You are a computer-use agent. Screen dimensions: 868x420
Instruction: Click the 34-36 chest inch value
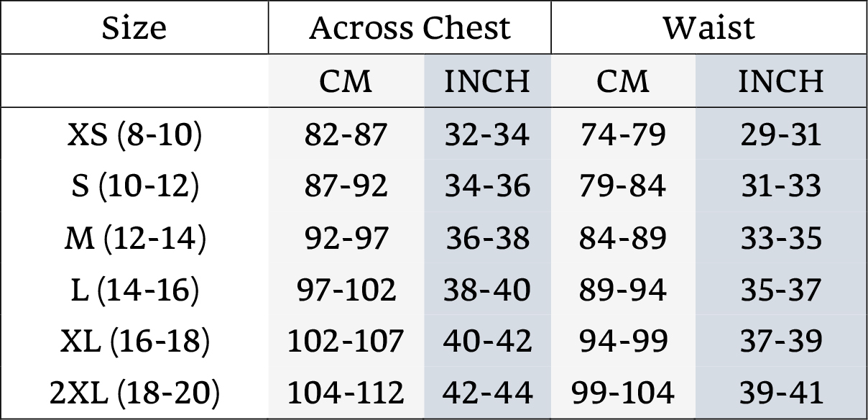(487, 186)
